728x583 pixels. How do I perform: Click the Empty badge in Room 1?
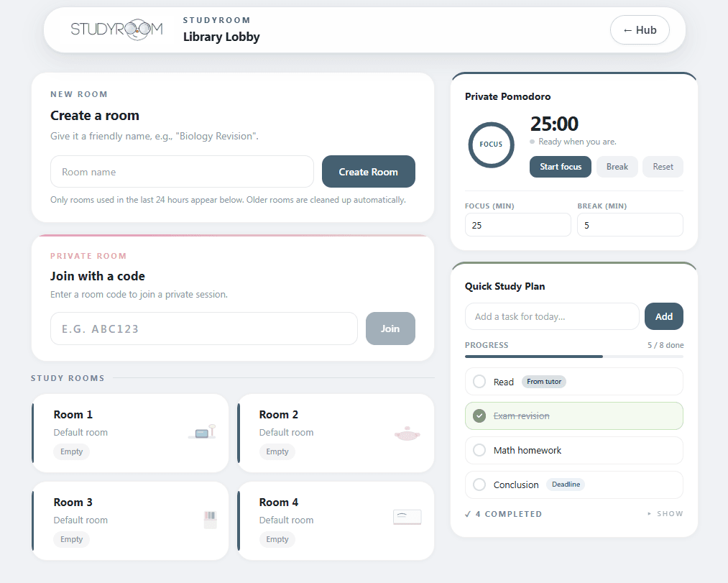click(x=71, y=451)
